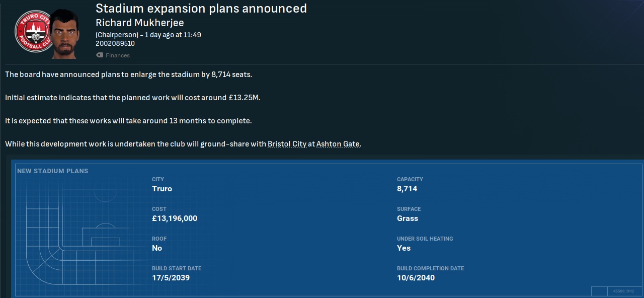644x298 pixels.
Task: Open the Bristol City club link
Action: (x=287, y=144)
